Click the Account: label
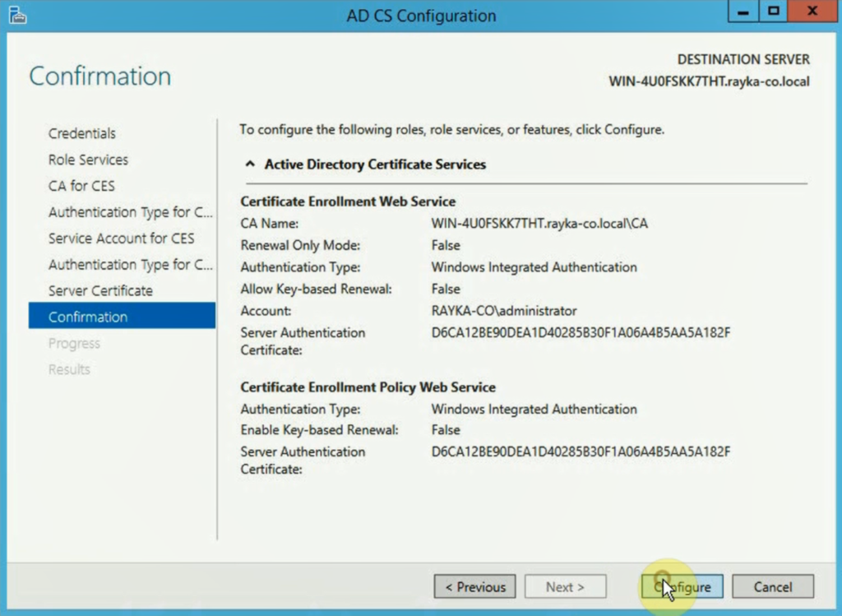The width and height of the screenshot is (842, 616). coord(266,311)
